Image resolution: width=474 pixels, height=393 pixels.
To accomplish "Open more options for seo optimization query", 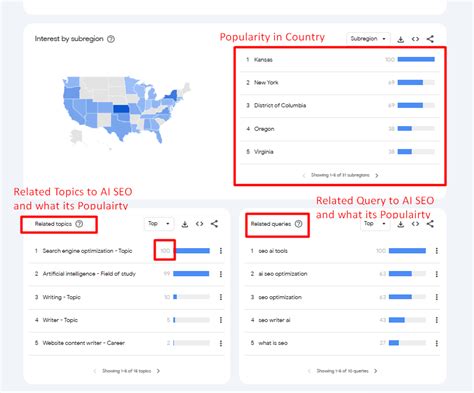I will (437, 297).
